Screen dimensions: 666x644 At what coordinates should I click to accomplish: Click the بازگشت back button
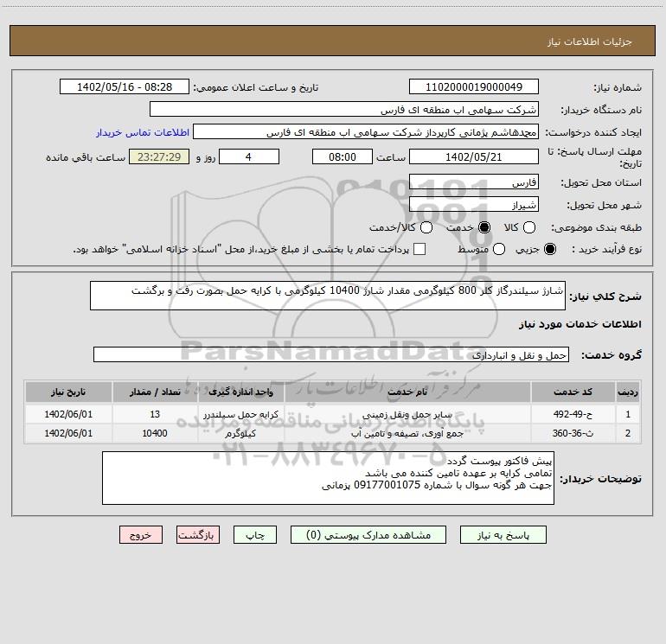click(198, 535)
